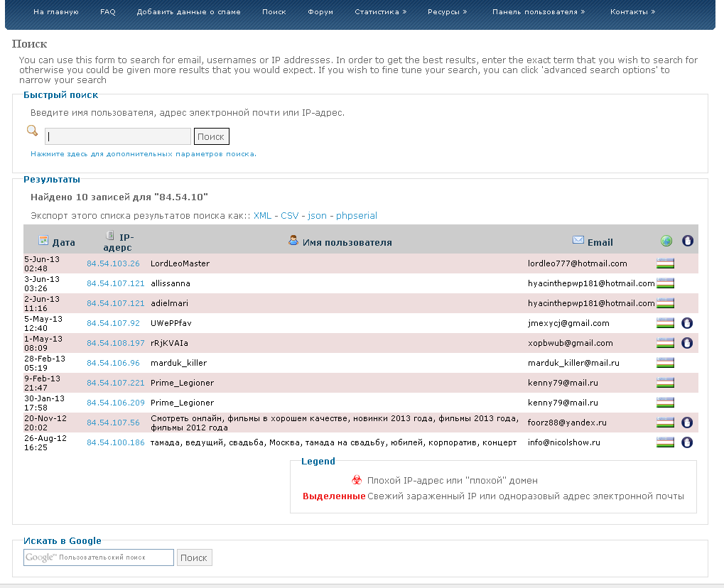The width and height of the screenshot is (724, 588).
Task: Open the FAQ menu item
Action: 107,12
